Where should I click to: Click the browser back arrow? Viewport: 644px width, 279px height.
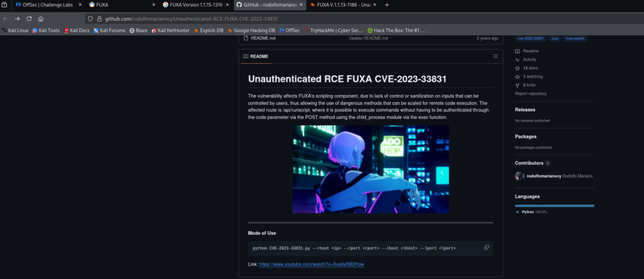point(6,19)
